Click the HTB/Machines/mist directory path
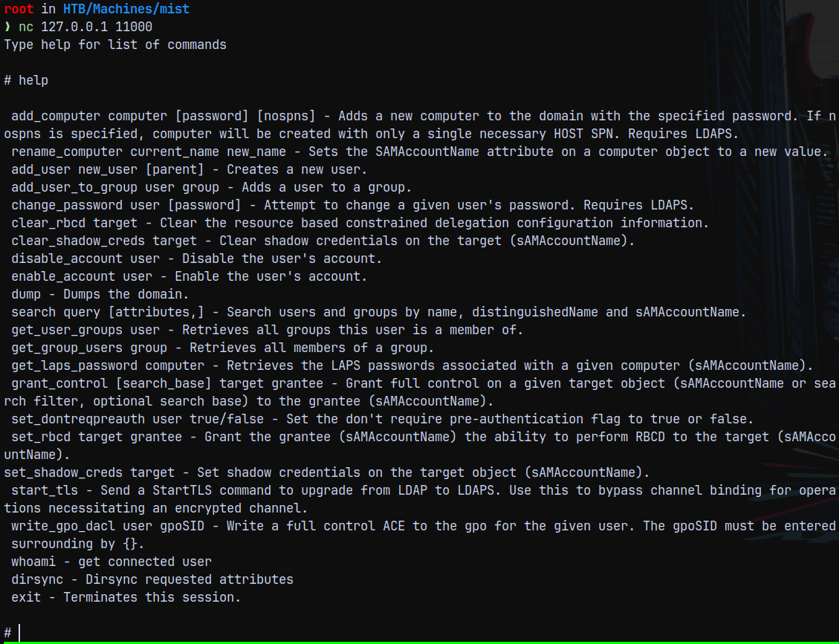The height and width of the screenshot is (644, 839). click(x=126, y=9)
